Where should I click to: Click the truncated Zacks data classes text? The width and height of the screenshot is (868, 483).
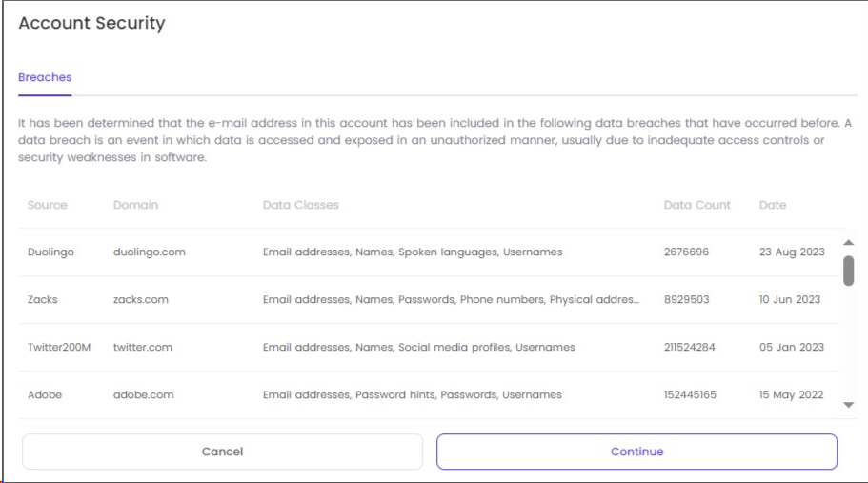point(452,299)
